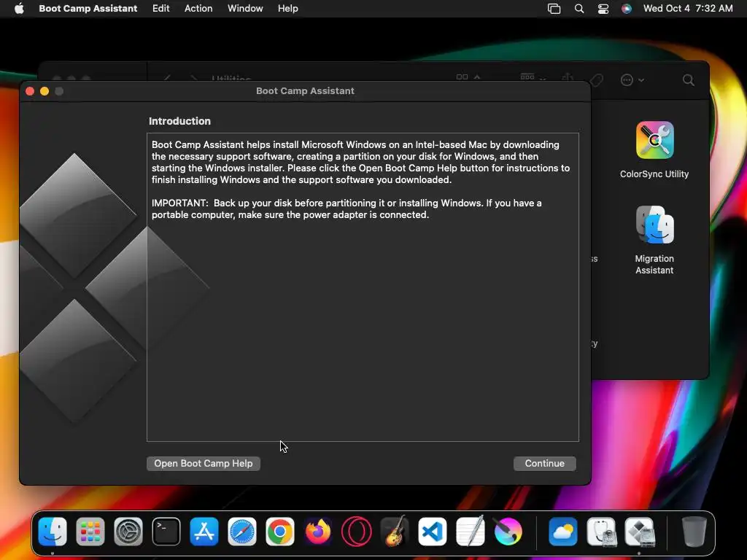747x560 pixels.
Task: Click the Continue button
Action: [544, 463]
